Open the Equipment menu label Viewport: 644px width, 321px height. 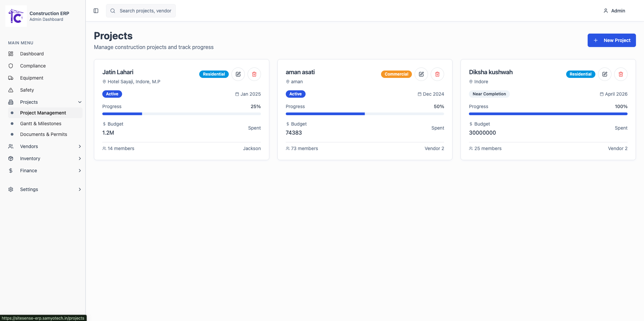pos(32,78)
